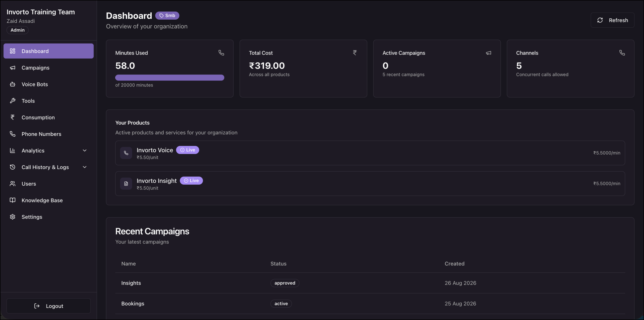Click the check icon in Invorto Voice Live badge
This screenshot has height=320, width=644.
tap(182, 150)
